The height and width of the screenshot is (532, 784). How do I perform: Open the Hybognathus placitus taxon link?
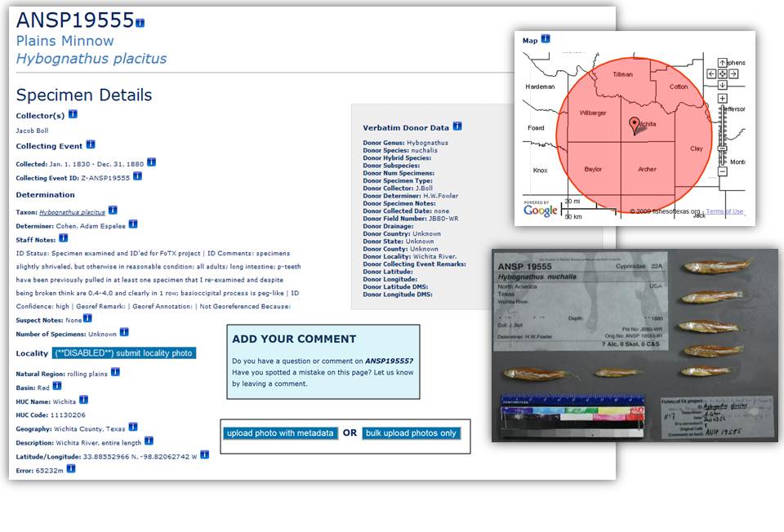pyautogui.click(x=72, y=211)
